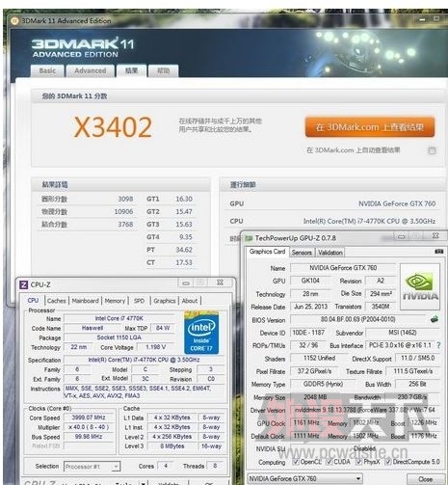Toggle the DirectCompute 5.0 checkbox

click(388, 462)
